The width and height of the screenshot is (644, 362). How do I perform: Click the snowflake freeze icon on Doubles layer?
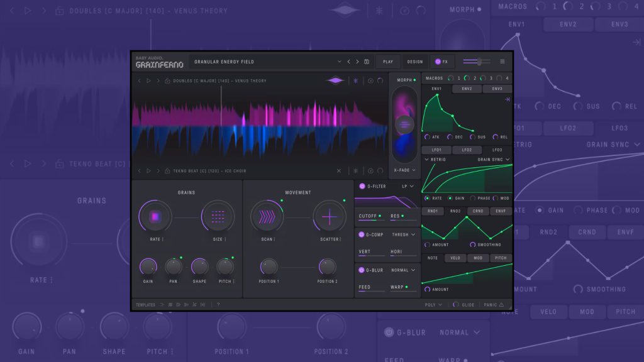coord(355,80)
